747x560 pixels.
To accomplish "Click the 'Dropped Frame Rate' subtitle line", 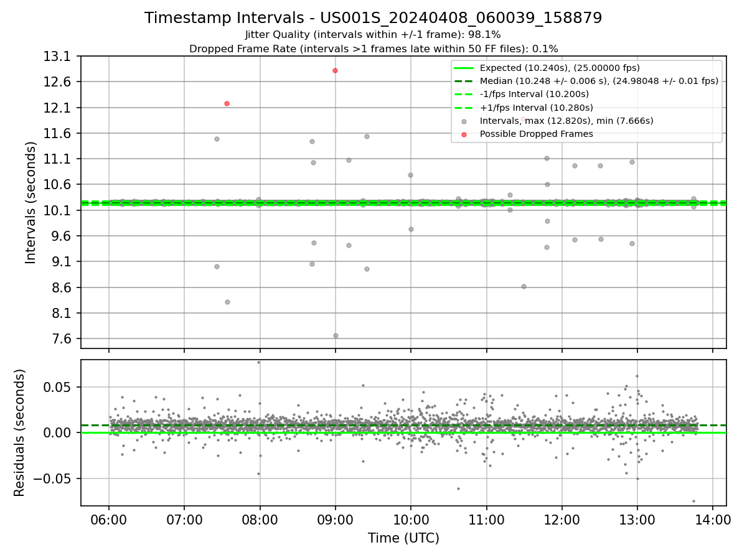I will click(374, 49).
